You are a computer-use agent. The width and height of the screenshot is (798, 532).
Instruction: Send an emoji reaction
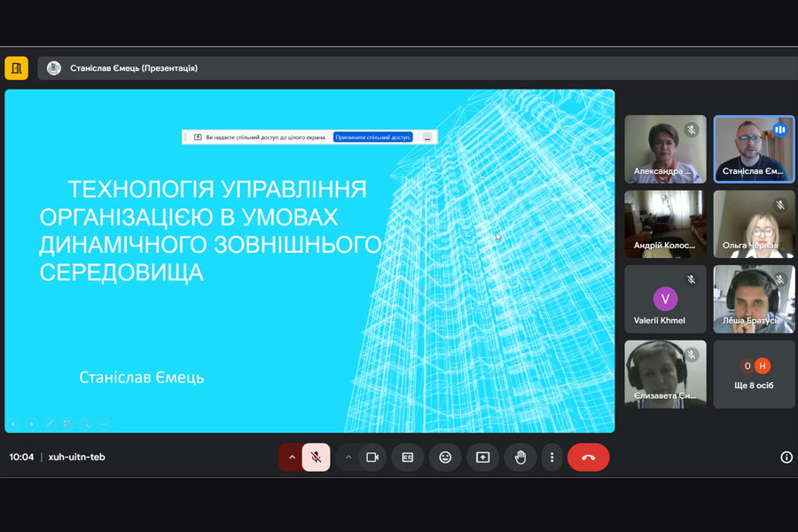click(445, 458)
